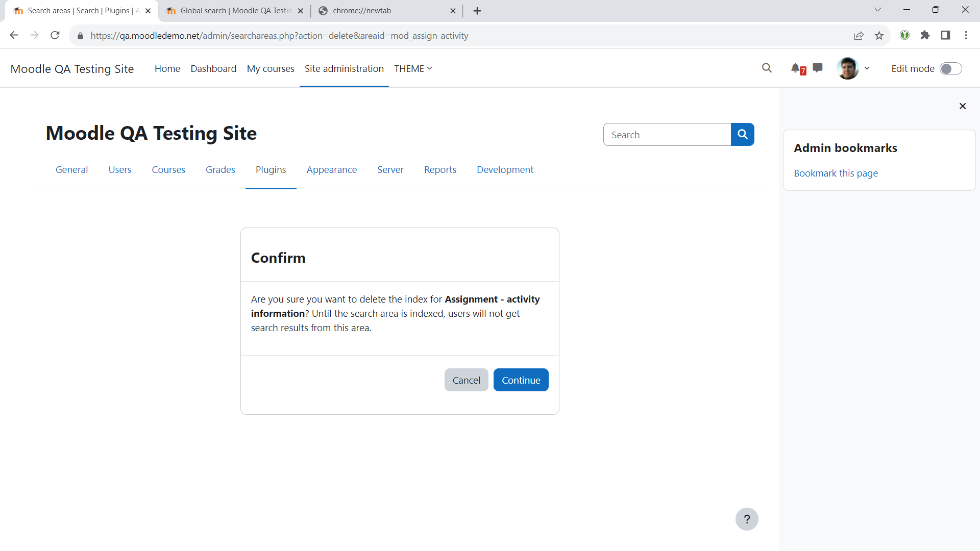Open notifications bell with 7 badge
980x551 pixels.
[798, 68]
